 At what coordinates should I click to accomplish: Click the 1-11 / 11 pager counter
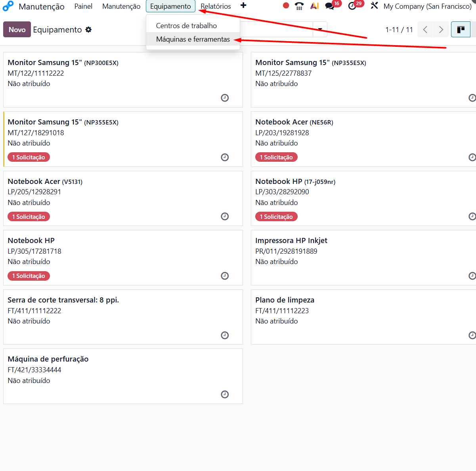(x=399, y=30)
